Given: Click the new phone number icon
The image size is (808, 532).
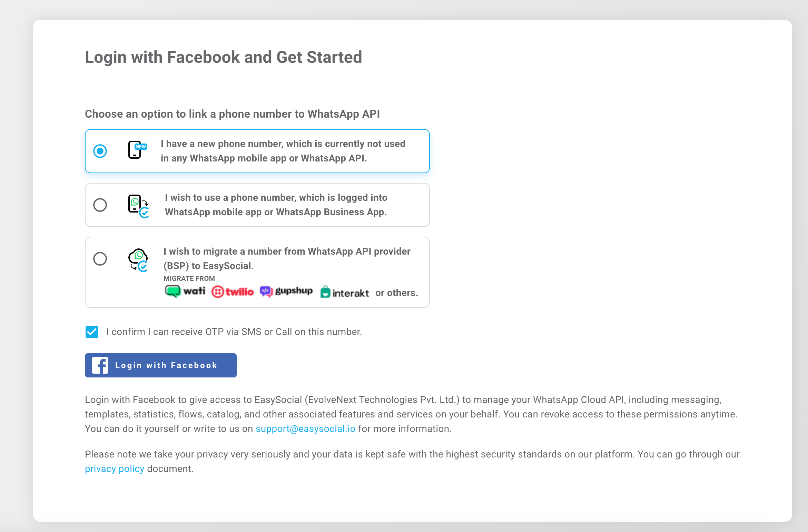Looking at the screenshot, I should [x=137, y=150].
